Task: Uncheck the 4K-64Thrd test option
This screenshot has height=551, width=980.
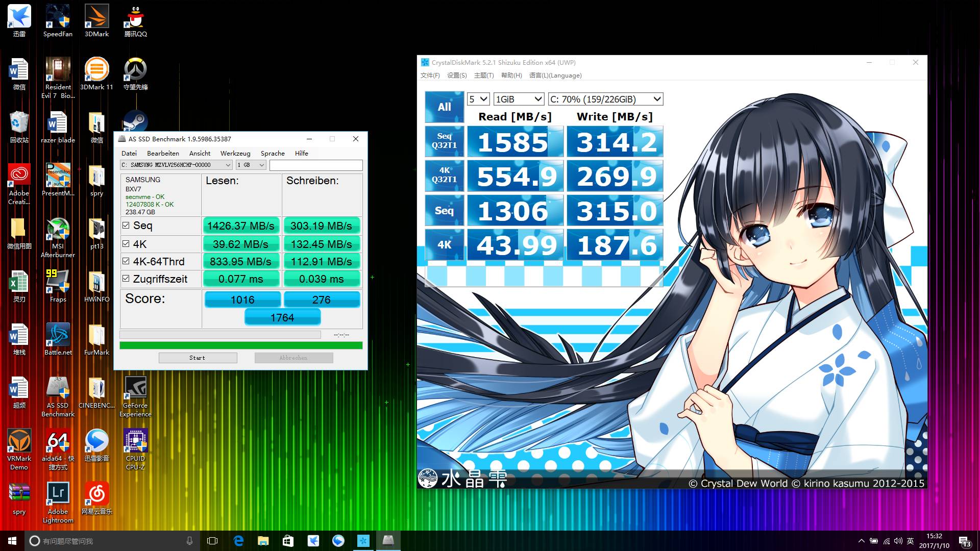Action: click(x=126, y=261)
